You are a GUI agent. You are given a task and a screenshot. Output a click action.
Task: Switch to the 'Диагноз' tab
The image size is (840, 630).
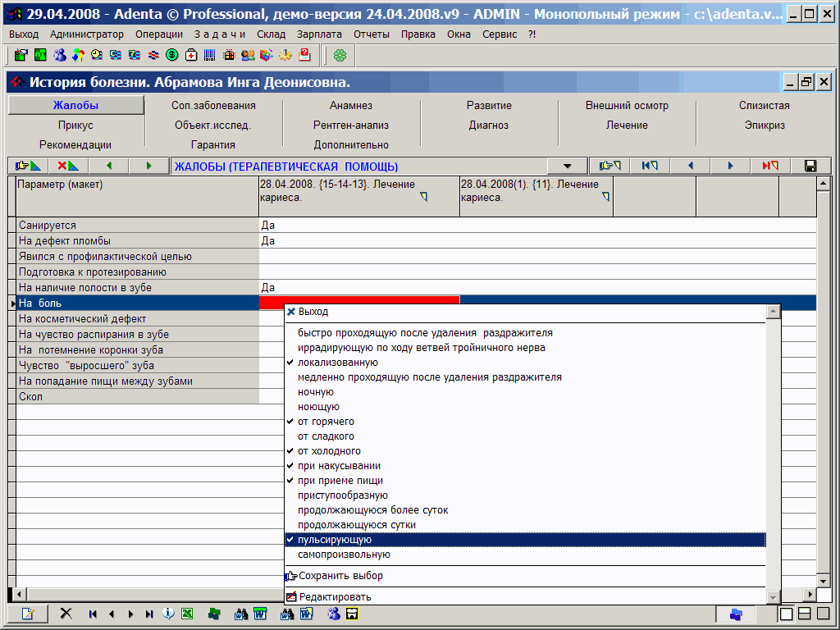pyautogui.click(x=489, y=126)
